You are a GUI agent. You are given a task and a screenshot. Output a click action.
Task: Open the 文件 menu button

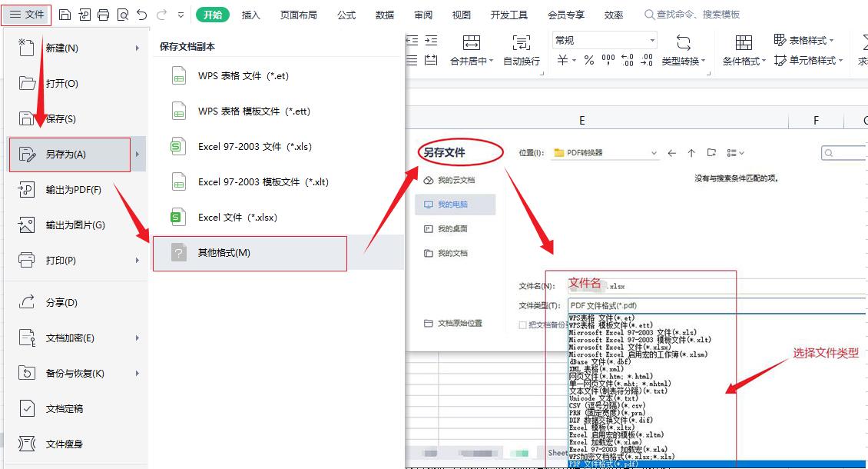point(27,15)
